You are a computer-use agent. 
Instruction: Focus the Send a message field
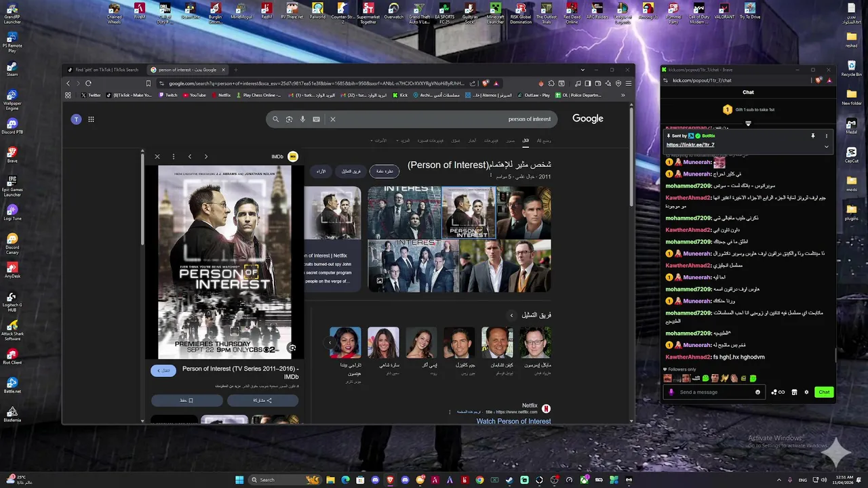point(715,392)
